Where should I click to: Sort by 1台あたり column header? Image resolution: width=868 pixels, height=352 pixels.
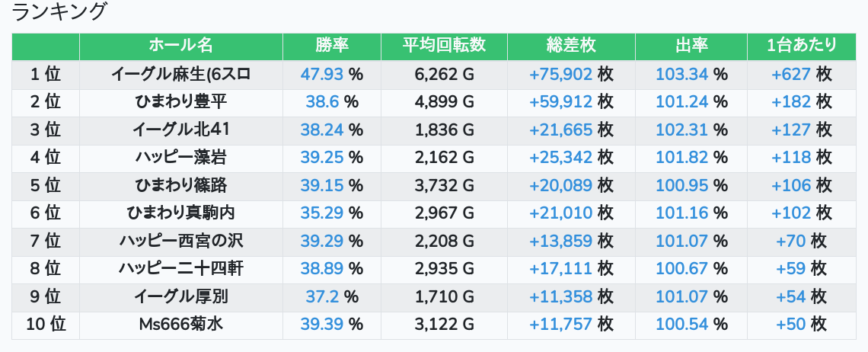(801, 46)
